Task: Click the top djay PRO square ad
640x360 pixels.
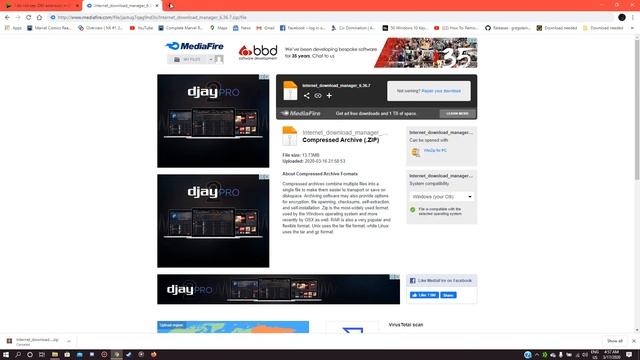Action: [213, 121]
